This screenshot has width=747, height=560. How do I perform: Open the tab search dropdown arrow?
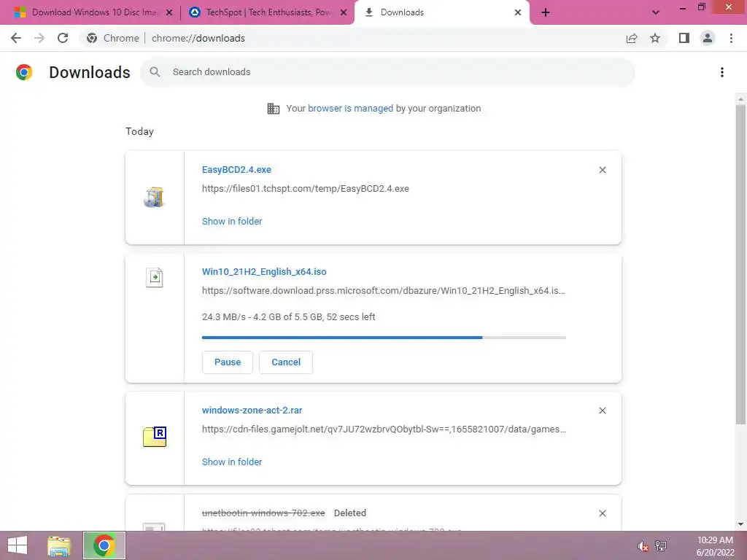click(656, 12)
